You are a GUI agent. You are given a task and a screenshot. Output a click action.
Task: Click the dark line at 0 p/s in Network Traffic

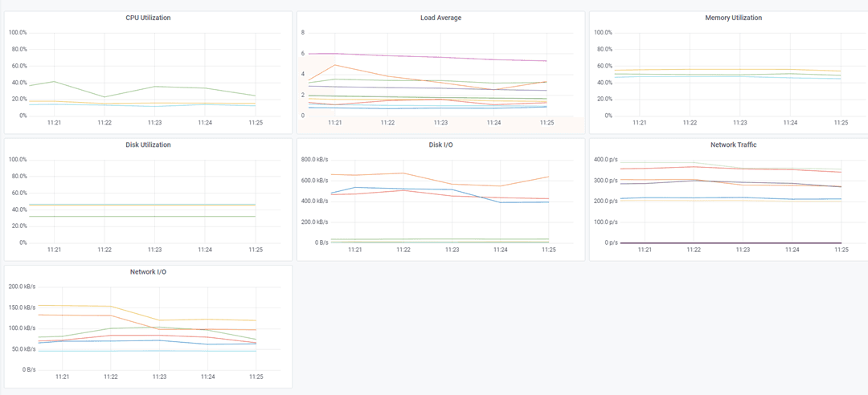(739, 242)
